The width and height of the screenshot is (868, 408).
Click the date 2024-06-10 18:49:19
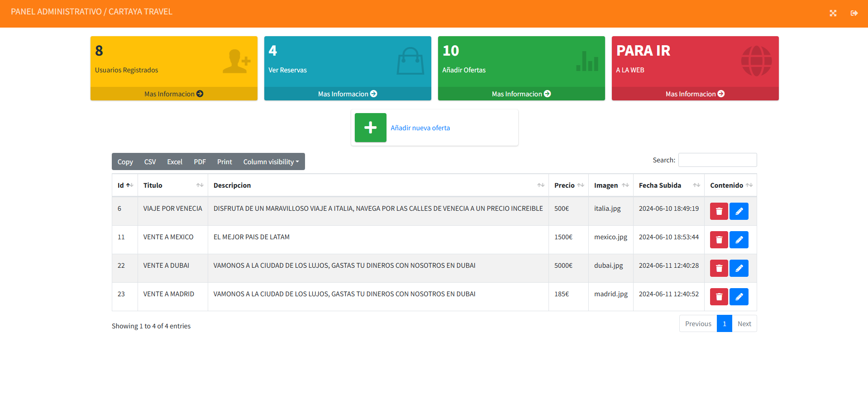click(x=668, y=209)
